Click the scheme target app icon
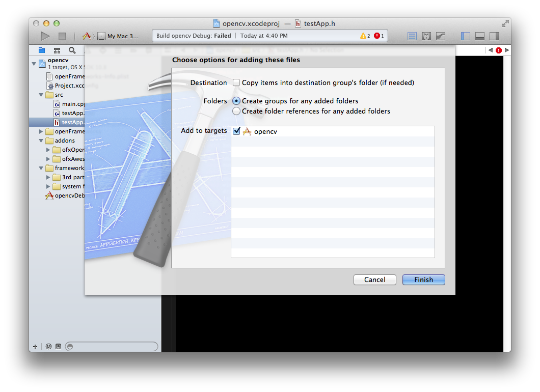Image resolution: width=540 pixels, height=392 pixels. pyautogui.click(x=87, y=36)
